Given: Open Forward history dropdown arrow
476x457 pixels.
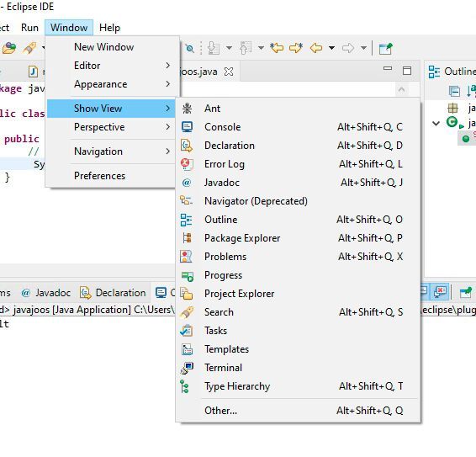Looking at the screenshot, I should tap(363, 48).
